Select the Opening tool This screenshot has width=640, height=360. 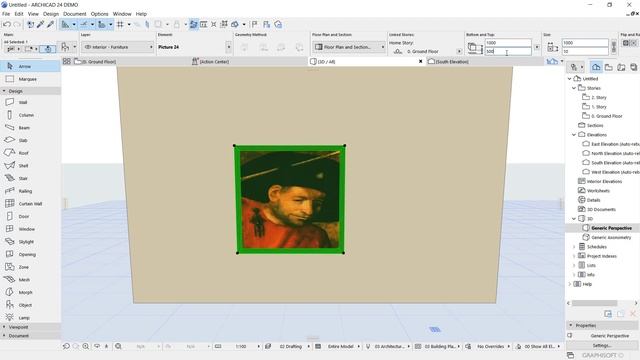point(30,254)
